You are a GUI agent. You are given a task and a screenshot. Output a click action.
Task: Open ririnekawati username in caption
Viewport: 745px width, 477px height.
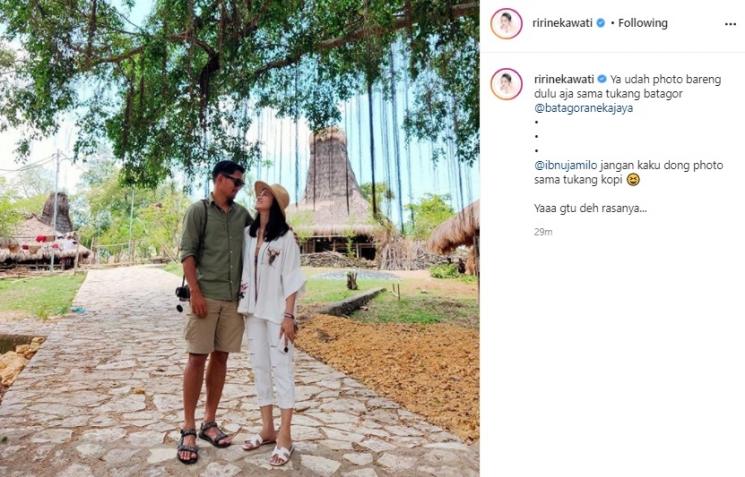[564, 79]
